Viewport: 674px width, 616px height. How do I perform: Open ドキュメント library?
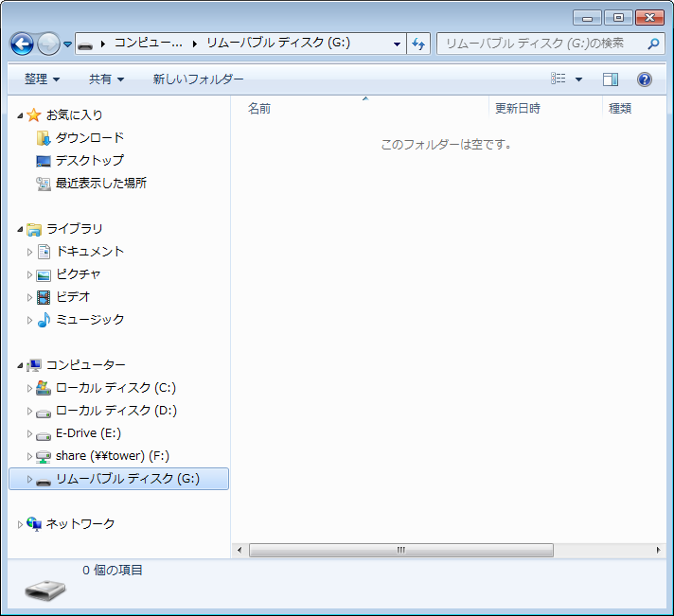[x=90, y=252]
